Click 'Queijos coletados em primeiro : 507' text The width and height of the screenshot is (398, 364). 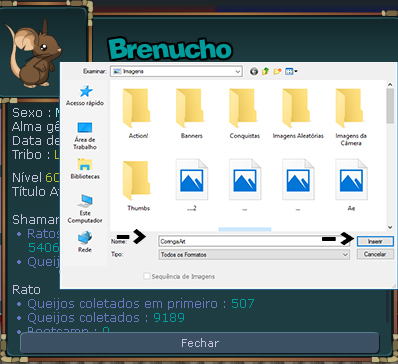click(141, 304)
